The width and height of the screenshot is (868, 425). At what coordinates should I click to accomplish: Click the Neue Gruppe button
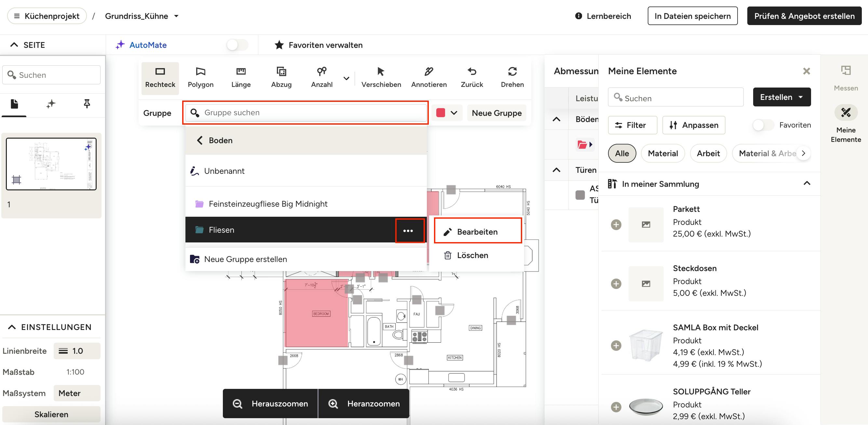(497, 113)
